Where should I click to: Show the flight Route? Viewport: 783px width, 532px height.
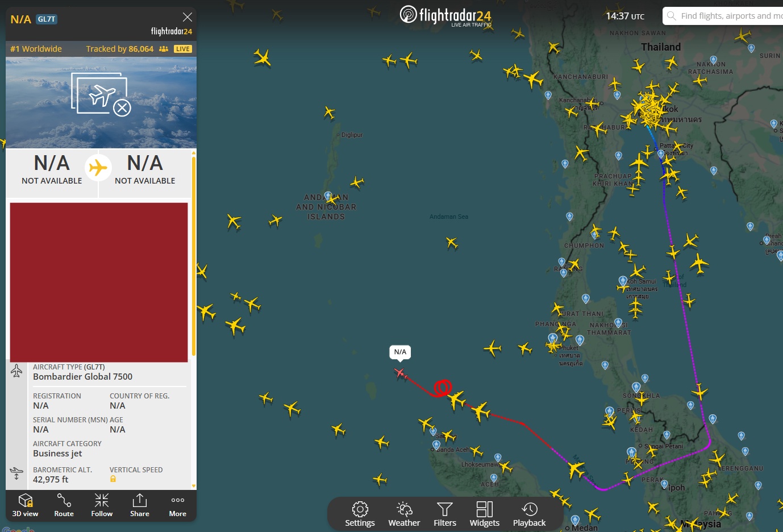[64, 505]
